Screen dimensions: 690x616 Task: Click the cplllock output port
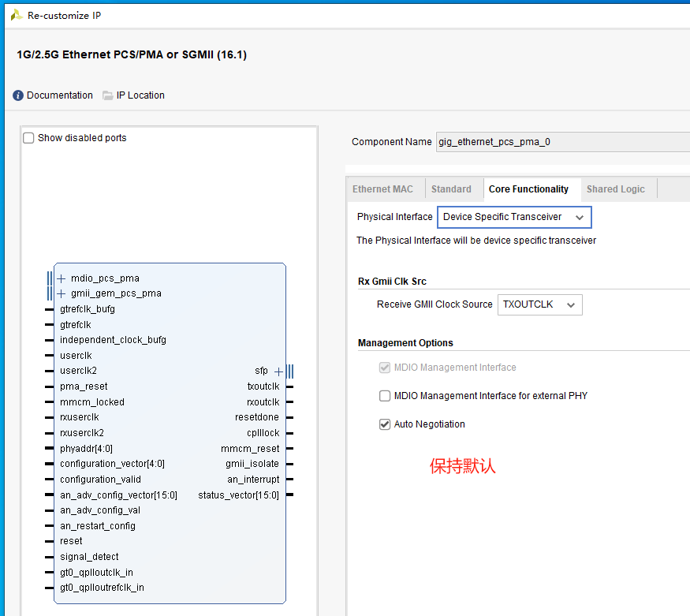click(263, 433)
